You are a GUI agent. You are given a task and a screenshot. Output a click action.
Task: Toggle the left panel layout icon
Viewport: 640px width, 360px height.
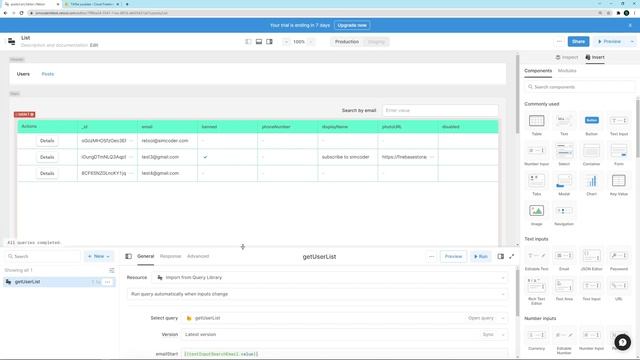click(x=248, y=42)
